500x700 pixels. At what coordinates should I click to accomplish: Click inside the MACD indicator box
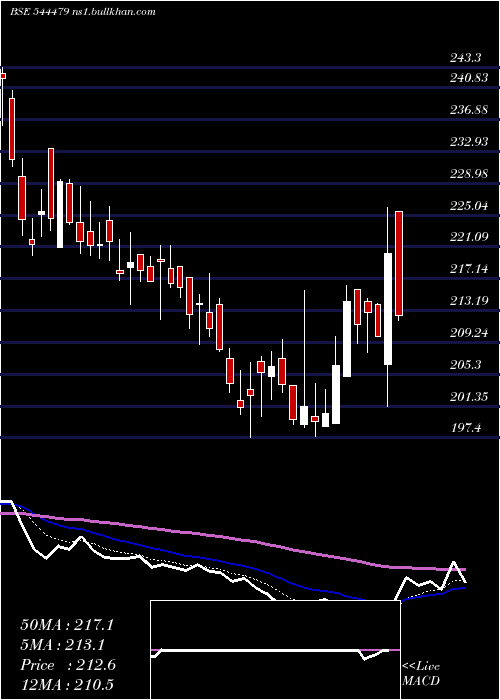(x=275, y=650)
